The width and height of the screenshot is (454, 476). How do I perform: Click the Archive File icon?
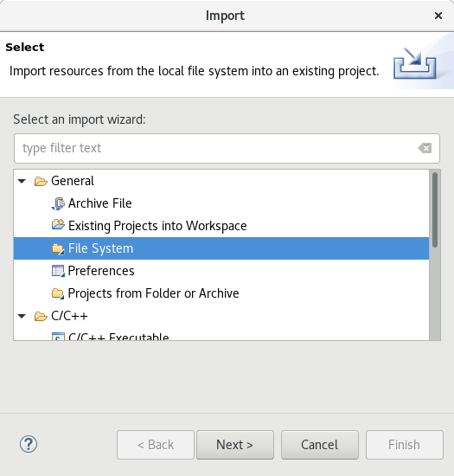58,203
